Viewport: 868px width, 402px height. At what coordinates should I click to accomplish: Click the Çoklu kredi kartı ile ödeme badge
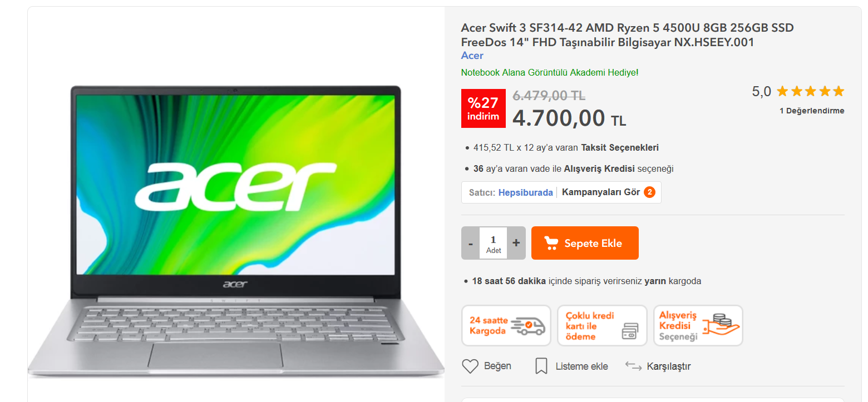tap(603, 325)
